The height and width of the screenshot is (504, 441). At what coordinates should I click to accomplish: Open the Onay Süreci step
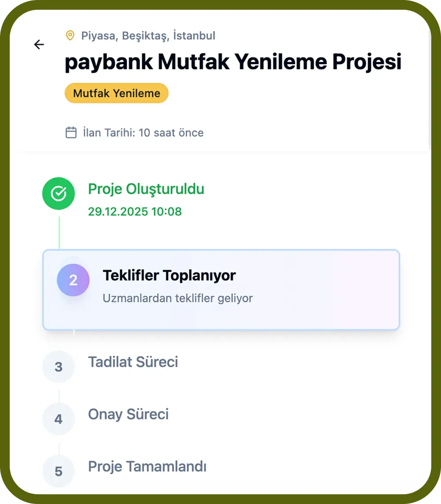point(128,414)
